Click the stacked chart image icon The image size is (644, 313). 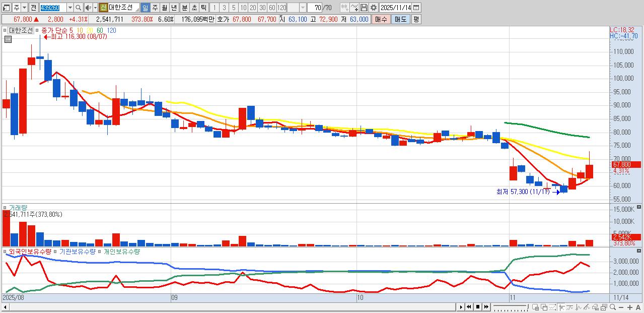click(604, 307)
